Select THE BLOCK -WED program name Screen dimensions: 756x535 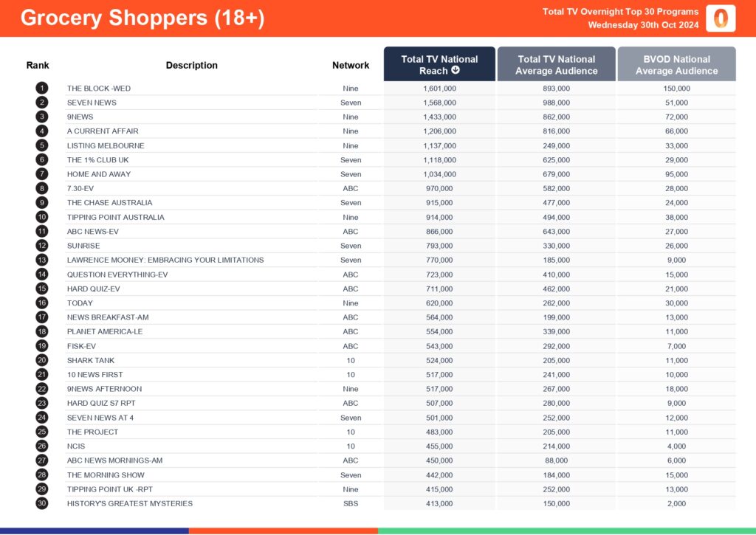click(x=99, y=89)
